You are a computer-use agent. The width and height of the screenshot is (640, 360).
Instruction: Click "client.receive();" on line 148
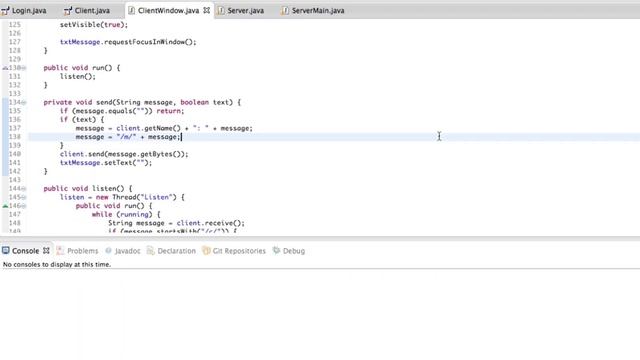pyautogui.click(x=211, y=223)
